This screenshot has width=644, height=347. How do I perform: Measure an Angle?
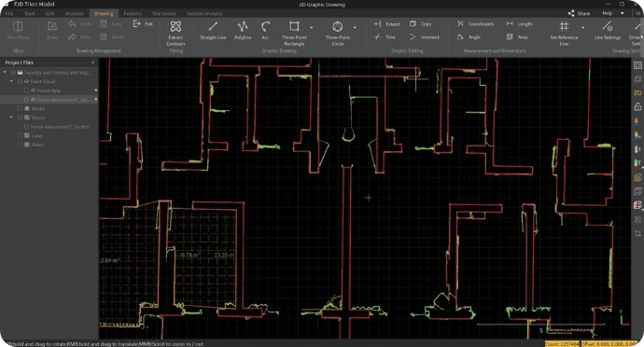click(x=469, y=37)
